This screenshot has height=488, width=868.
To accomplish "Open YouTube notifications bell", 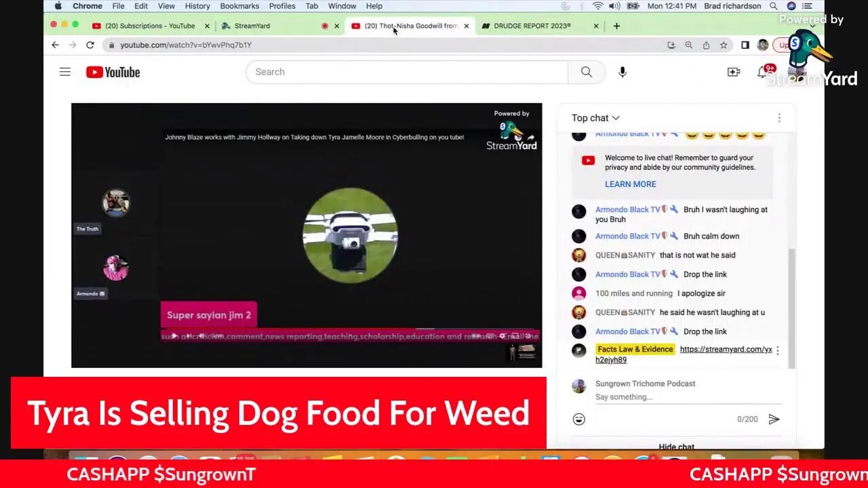I will [762, 72].
